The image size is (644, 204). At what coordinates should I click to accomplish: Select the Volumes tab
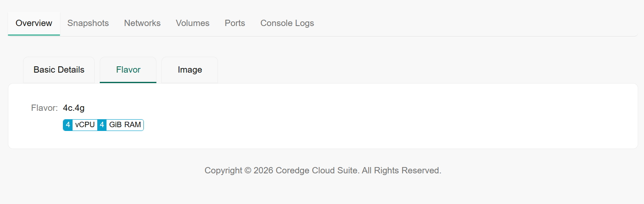192,23
